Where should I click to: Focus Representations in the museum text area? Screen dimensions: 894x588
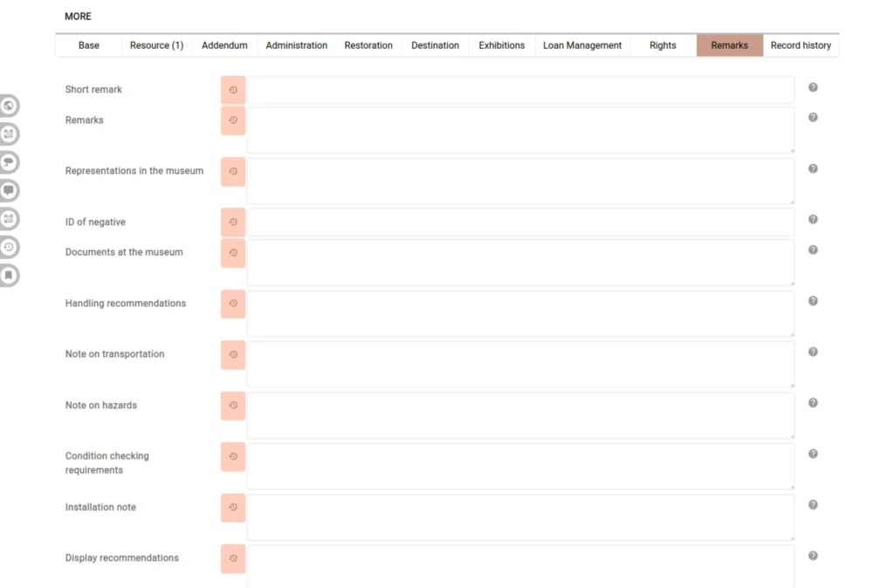520,181
